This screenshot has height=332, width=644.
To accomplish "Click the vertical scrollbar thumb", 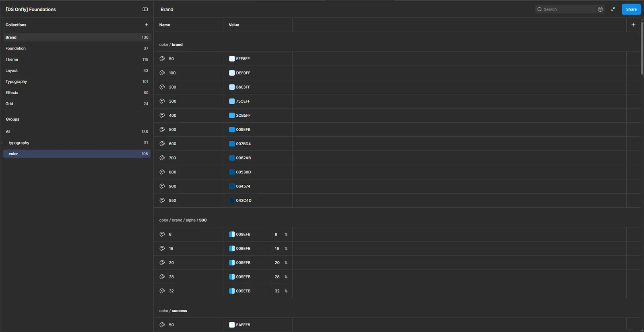I will click(x=642, y=47).
